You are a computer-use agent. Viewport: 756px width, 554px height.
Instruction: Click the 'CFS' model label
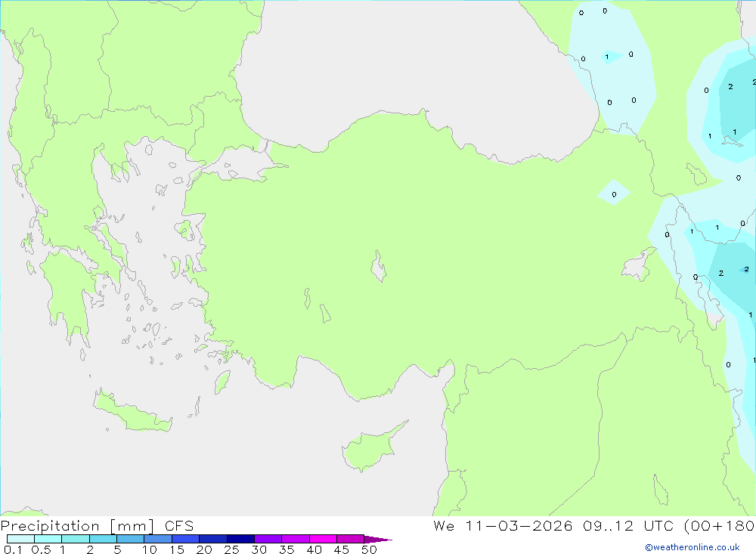coord(179,526)
